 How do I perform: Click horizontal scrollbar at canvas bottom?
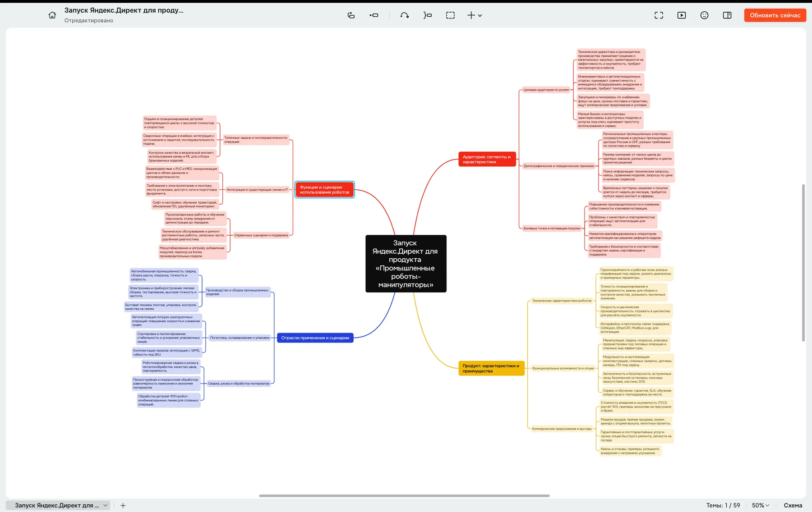(x=404, y=496)
